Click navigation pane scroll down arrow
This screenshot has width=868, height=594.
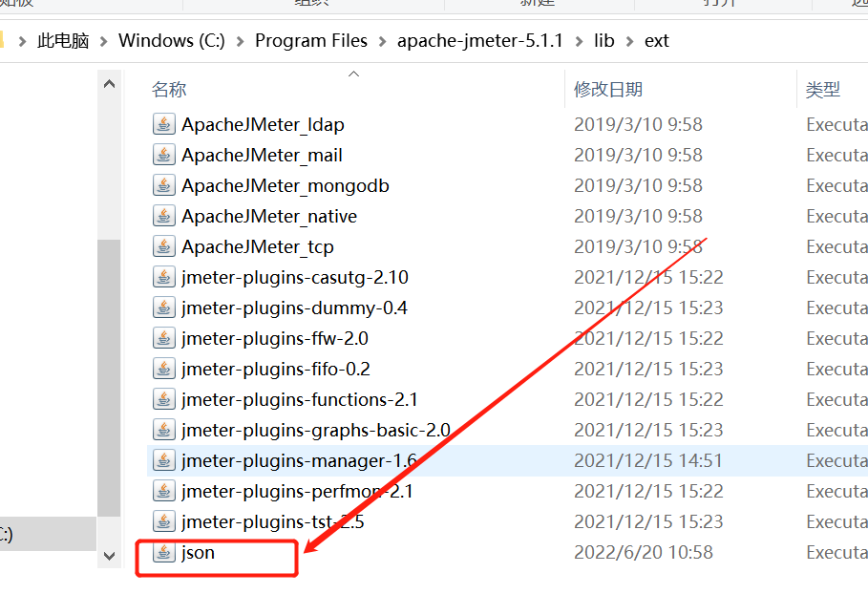click(109, 555)
